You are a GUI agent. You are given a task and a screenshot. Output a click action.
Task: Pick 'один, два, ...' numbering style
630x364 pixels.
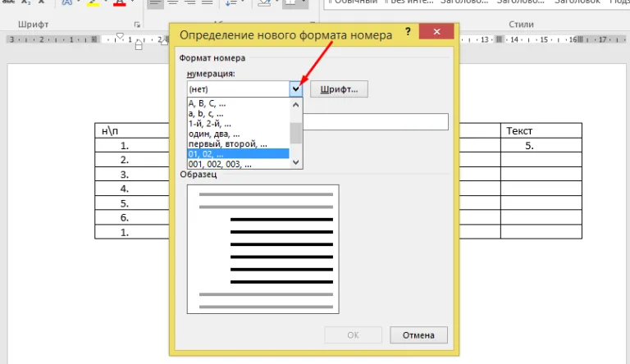point(238,134)
